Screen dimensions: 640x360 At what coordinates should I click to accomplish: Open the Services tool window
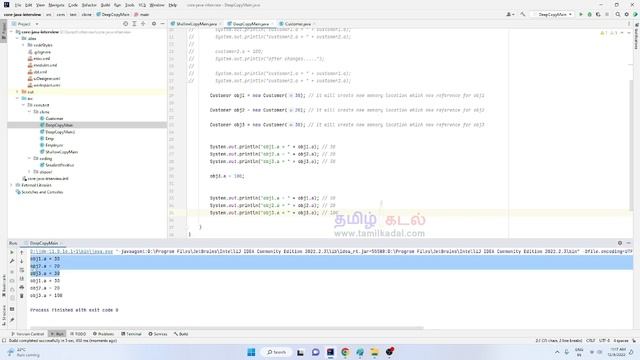coord(158,334)
